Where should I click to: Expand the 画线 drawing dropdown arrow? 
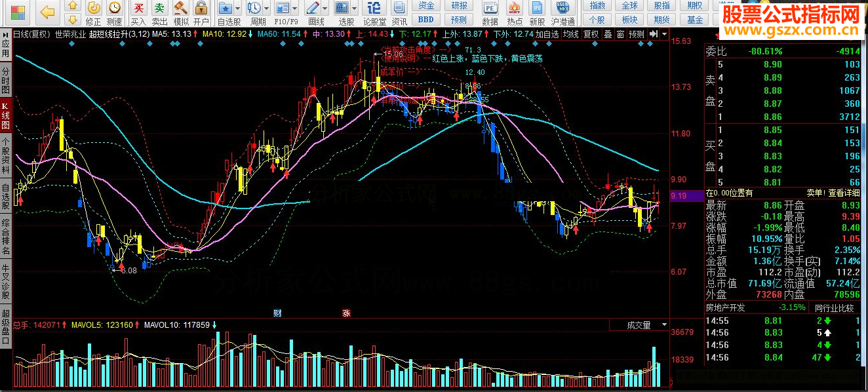(326, 9)
